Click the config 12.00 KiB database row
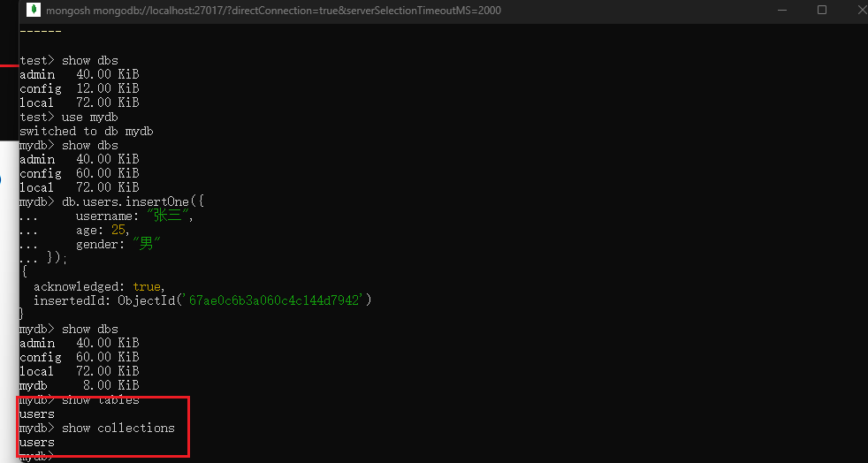The image size is (868, 463). tap(80, 88)
